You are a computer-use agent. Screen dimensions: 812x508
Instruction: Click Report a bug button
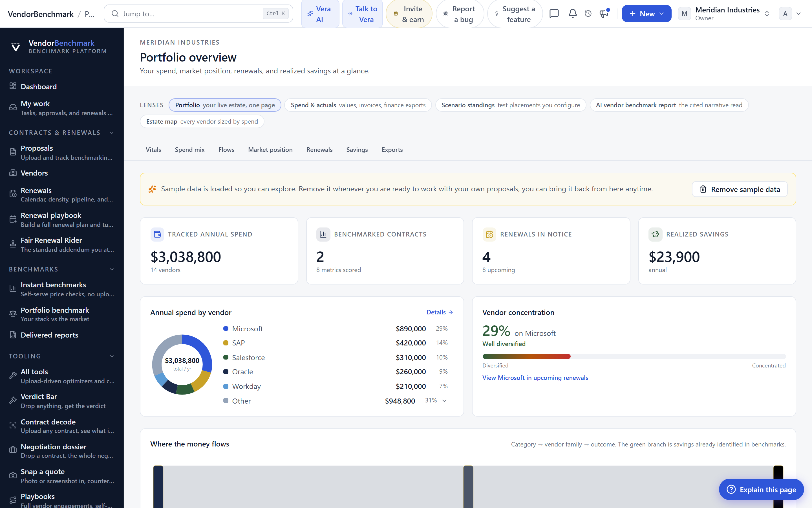(460, 14)
